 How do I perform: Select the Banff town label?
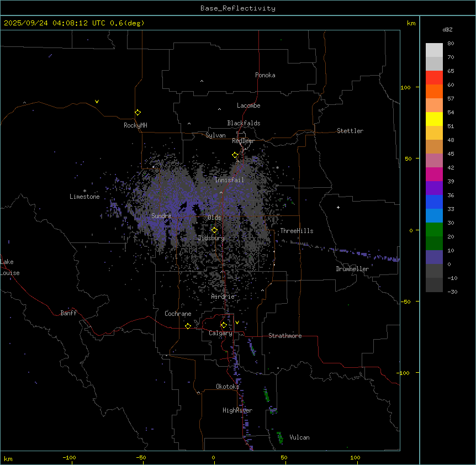point(68,313)
